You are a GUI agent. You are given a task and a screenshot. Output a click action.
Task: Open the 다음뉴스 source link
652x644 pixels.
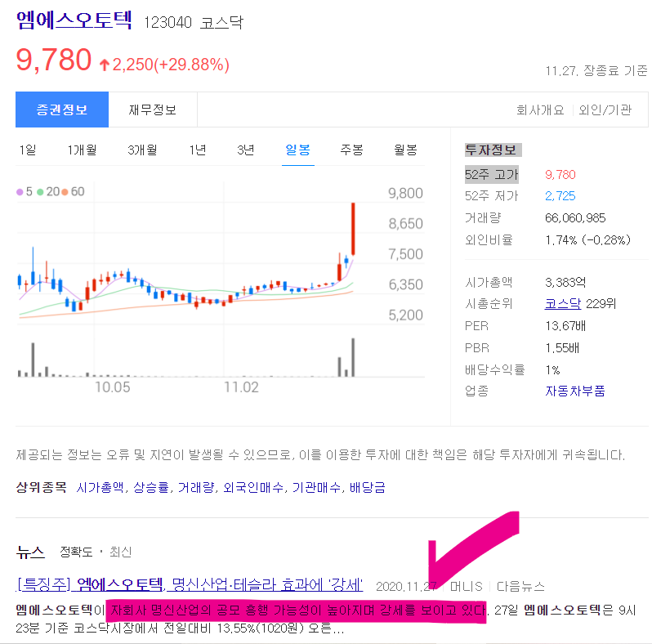tap(520, 587)
